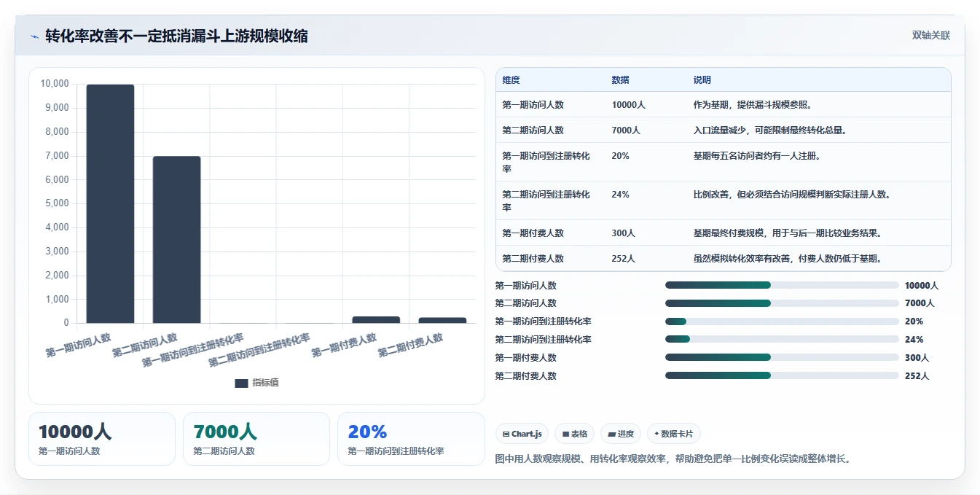Click the title 转化率改善不一定抵消漏斗上游规模收缩

click(176, 36)
